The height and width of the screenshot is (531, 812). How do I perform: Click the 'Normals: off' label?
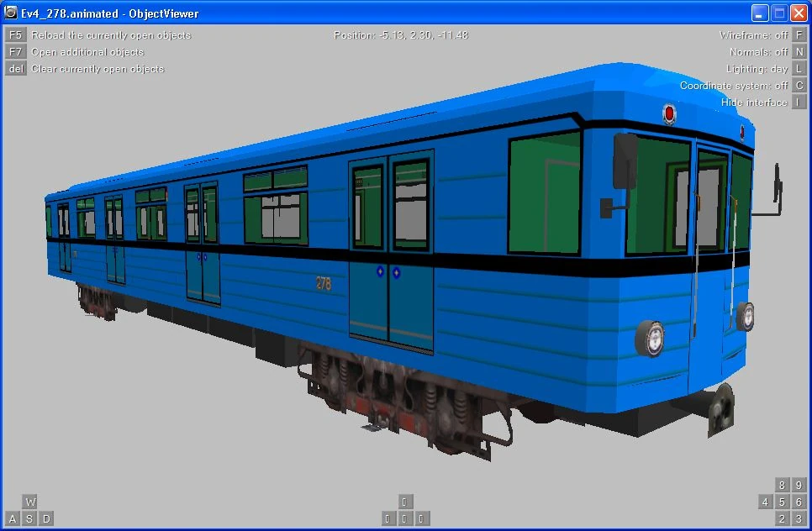759,52
